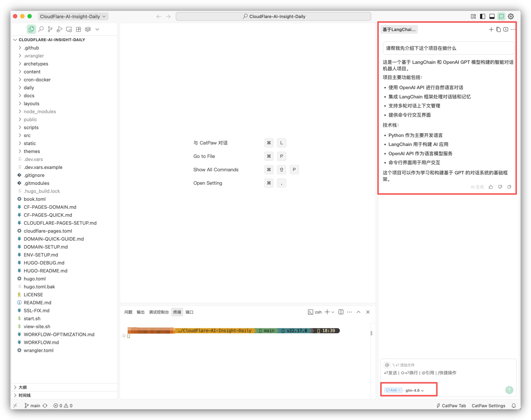Open the Ask mode dropdown
The width and height of the screenshot is (531, 420).
click(x=393, y=390)
